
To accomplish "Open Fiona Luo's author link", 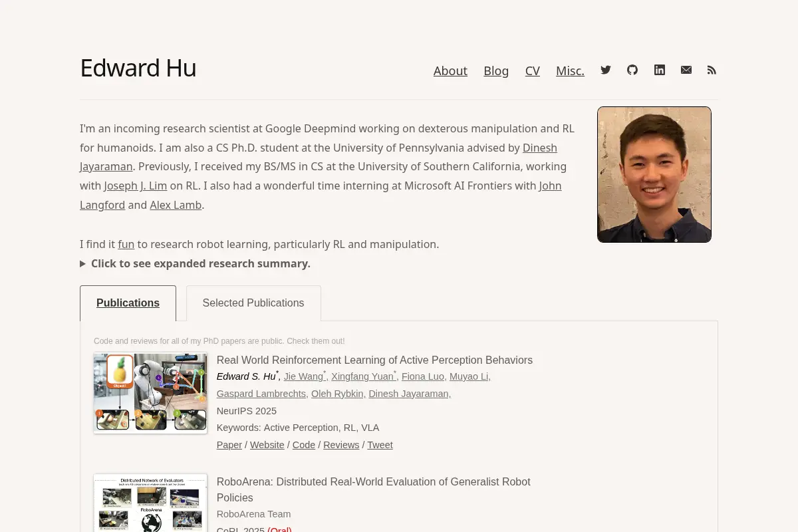I will [423, 376].
